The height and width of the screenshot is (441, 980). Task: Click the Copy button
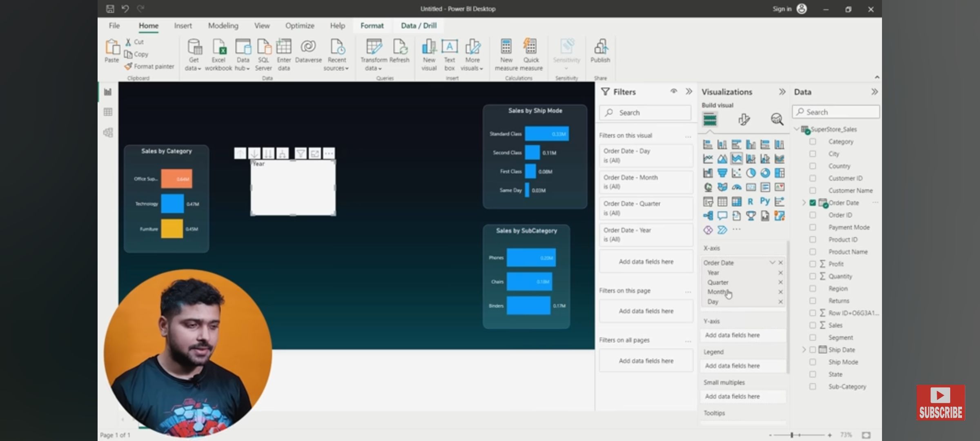pos(136,54)
